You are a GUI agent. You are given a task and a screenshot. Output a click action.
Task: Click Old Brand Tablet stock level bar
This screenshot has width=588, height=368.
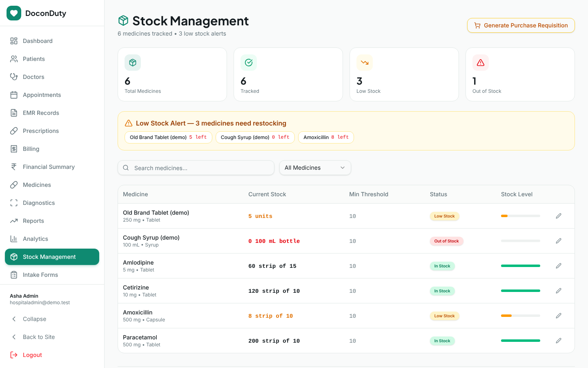click(521, 216)
